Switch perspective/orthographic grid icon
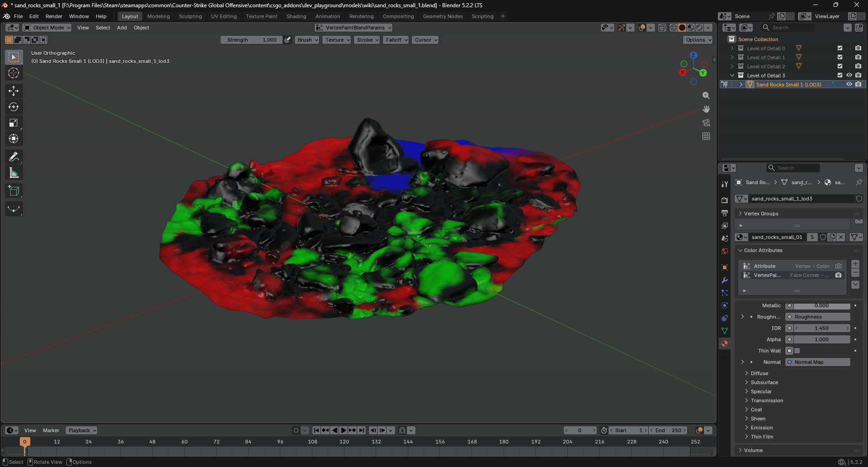868x467 pixels. coord(706,136)
